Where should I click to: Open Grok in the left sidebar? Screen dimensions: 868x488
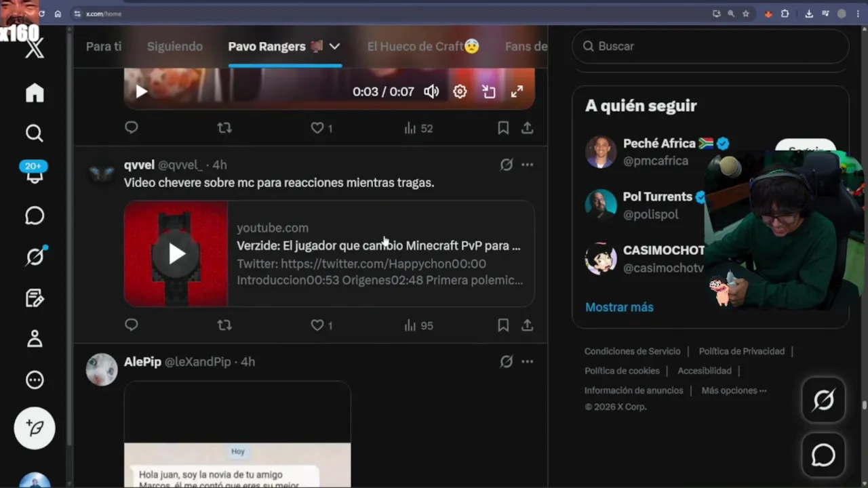click(x=35, y=256)
